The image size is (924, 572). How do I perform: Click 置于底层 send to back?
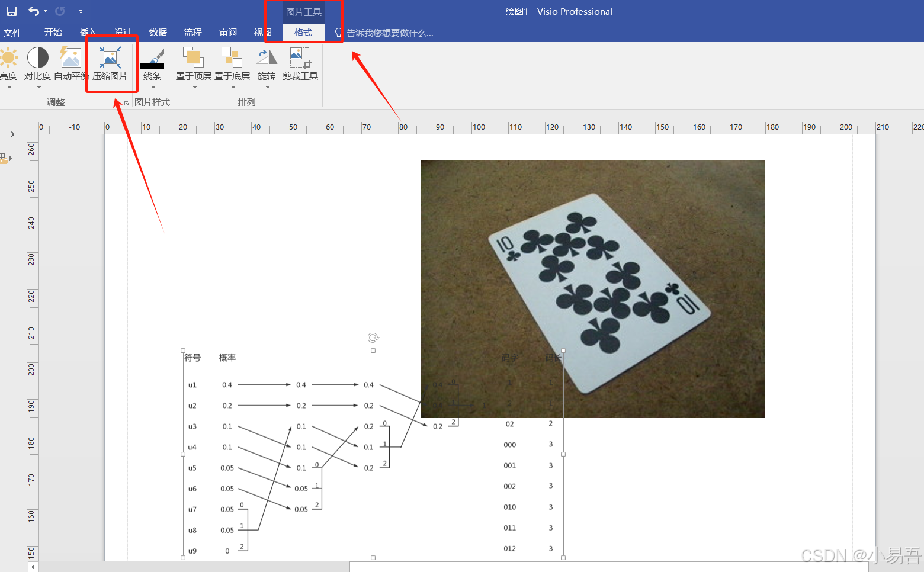click(232, 64)
